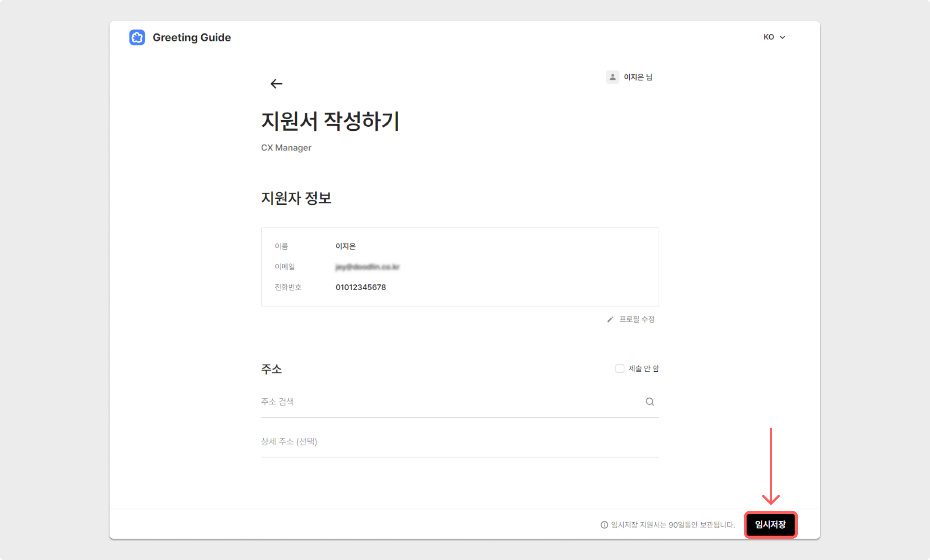This screenshot has width=930, height=560.
Task: Click the pencil edit icon
Action: coord(610,319)
